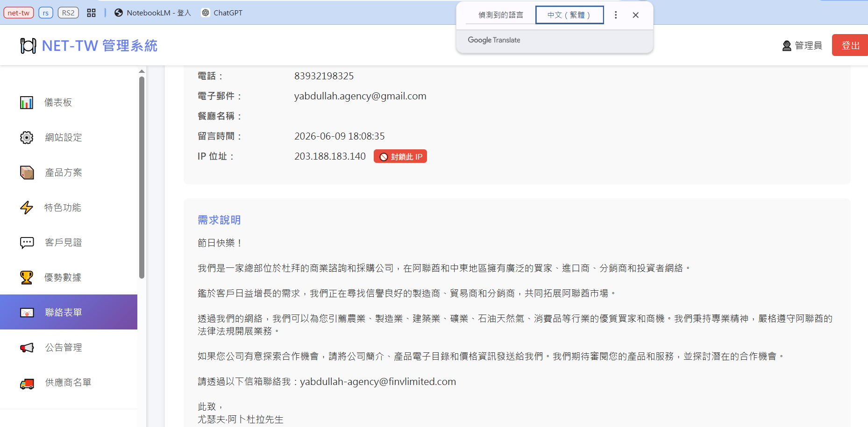Click the 需求說明 section heading
The width and height of the screenshot is (868, 427).
pos(219,220)
